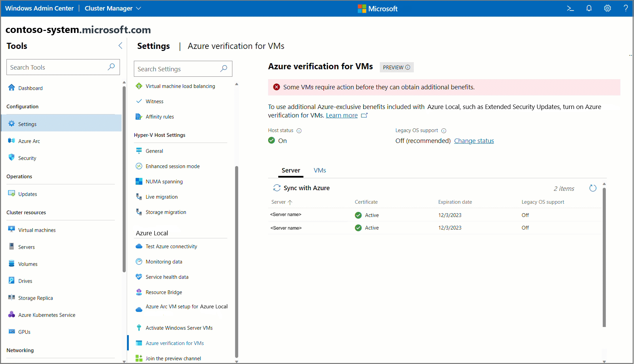Open the notifications bell
Screen dimensions: 634x364
click(x=589, y=8)
